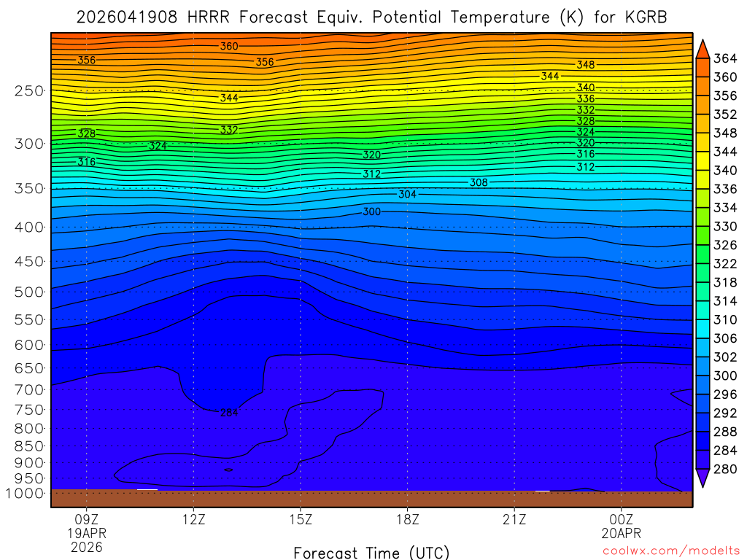Click the 15Z time axis label
Viewport: 747px width, 560px height.
[x=301, y=519]
